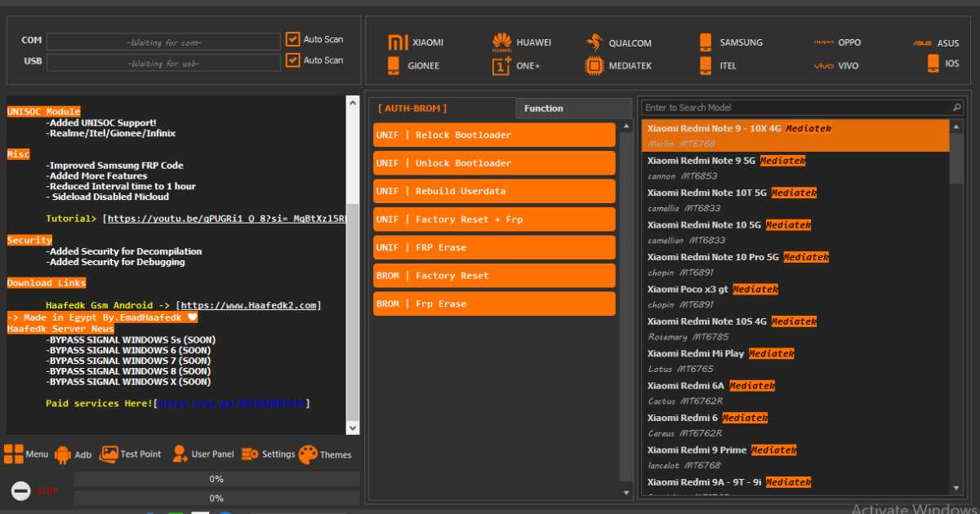
Task: Click the search magnifier icon
Action: pyautogui.click(x=957, y=107)
